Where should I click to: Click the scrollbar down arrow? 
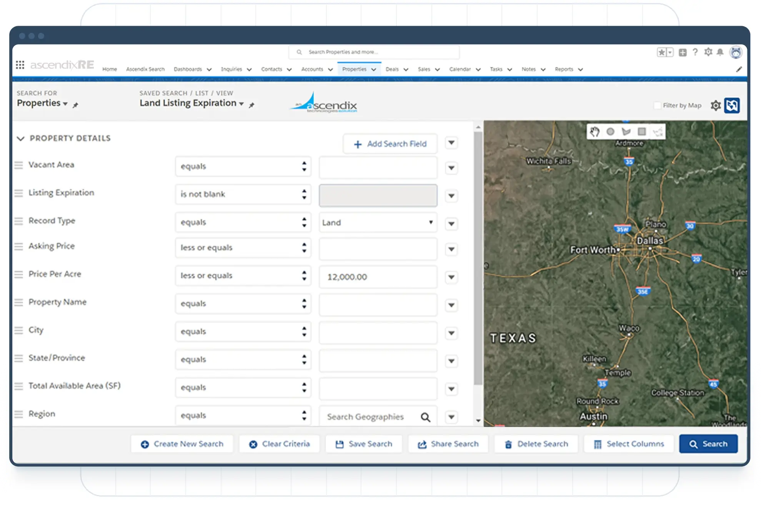[x=478, y=421]
